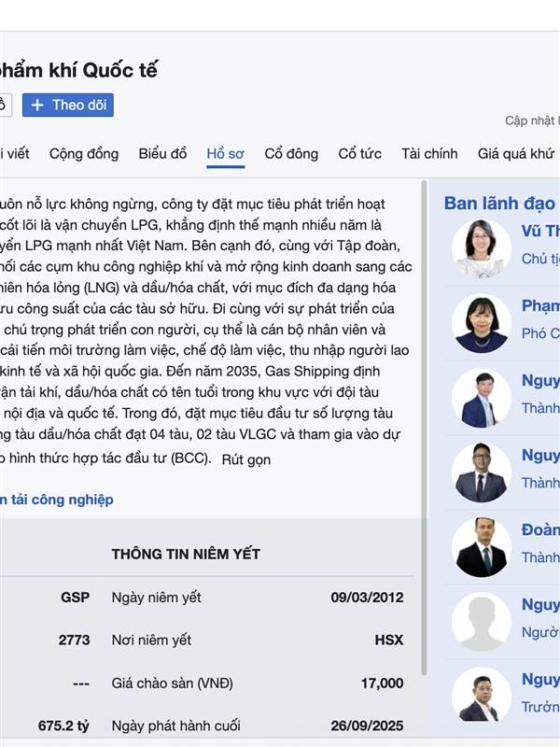
Task: Open leader name link Vũ Th...
Action: click(540, 231)
